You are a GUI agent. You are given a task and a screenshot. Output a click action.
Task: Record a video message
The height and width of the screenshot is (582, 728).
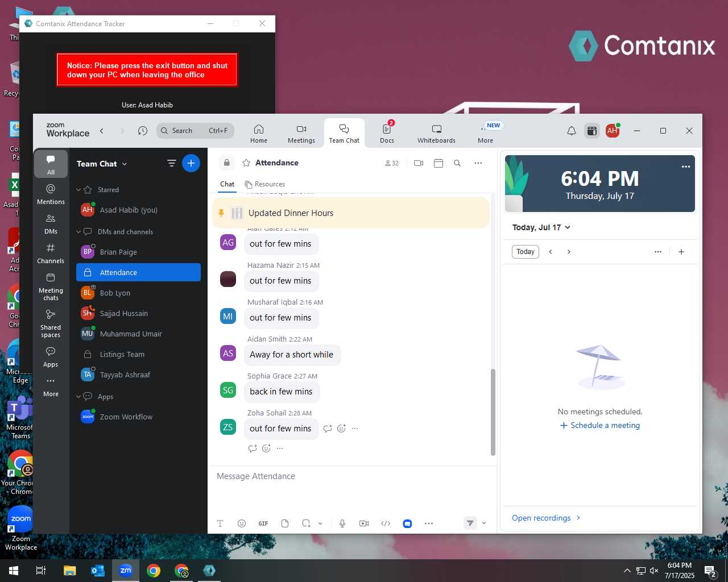coord(364,523)
